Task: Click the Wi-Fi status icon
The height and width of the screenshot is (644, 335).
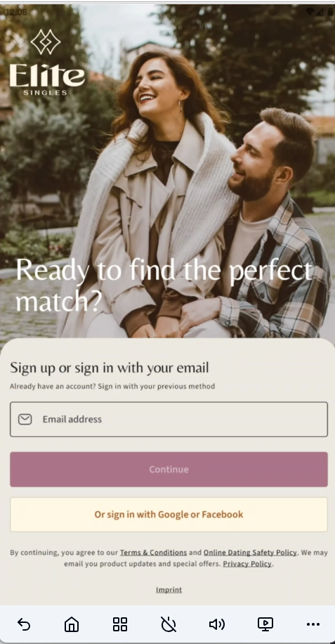Action: [310, 12]
